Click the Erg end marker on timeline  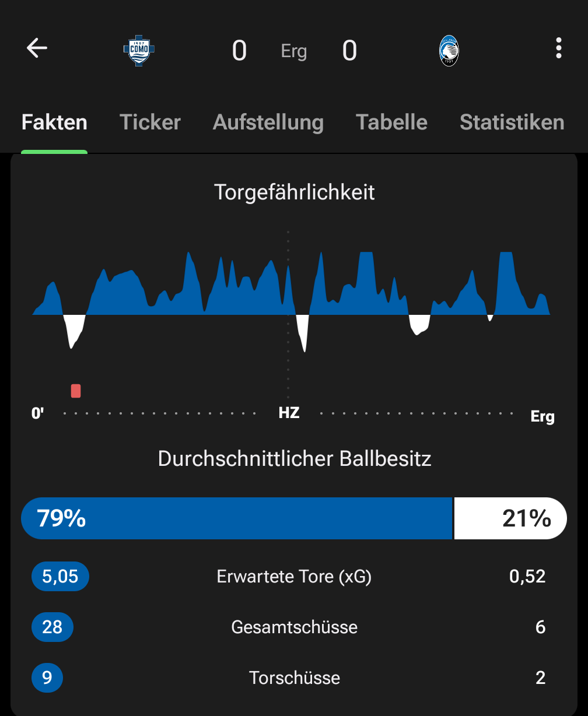pos(542,416)
